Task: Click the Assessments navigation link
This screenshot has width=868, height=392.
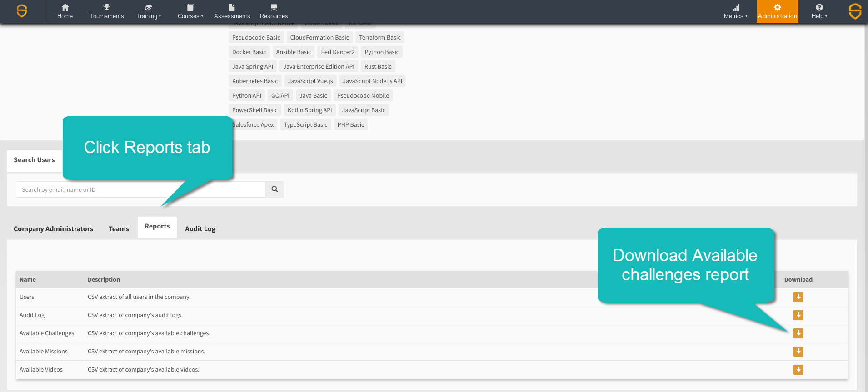Action: [x=232, y=11]
